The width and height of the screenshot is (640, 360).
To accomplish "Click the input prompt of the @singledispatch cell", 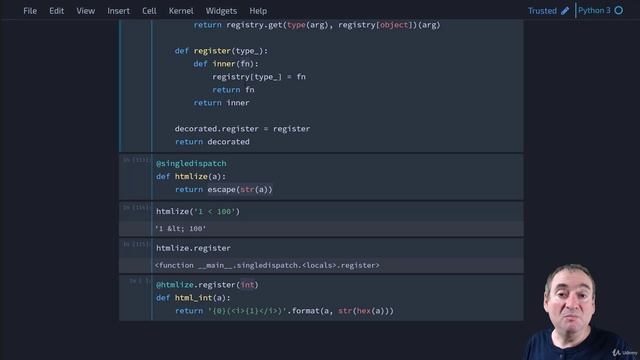I will click(x=136, y=160).
